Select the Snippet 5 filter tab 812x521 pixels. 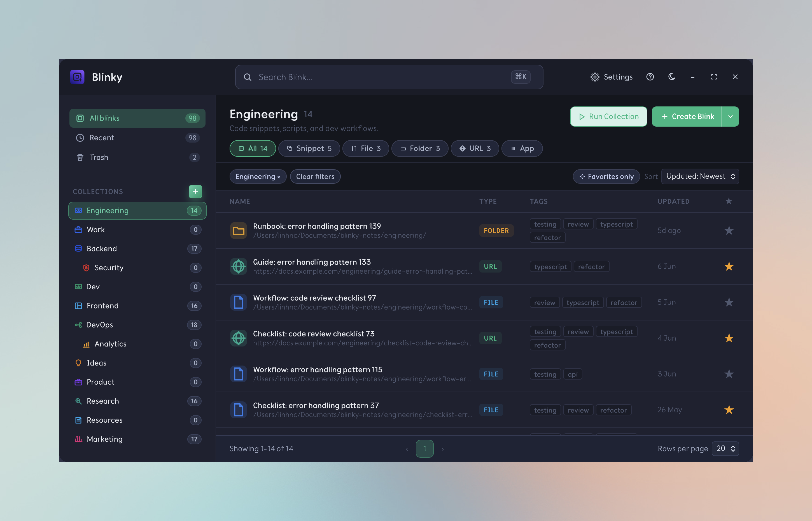pos(309,148)
